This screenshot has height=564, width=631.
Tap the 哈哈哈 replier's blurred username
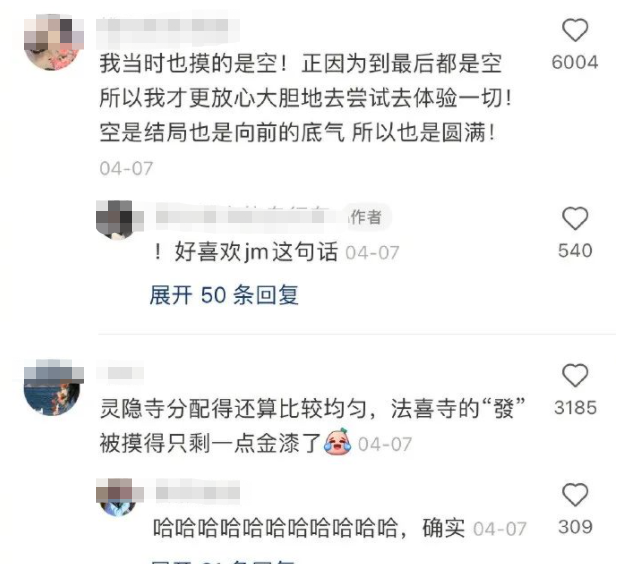(x=197, y=493)
